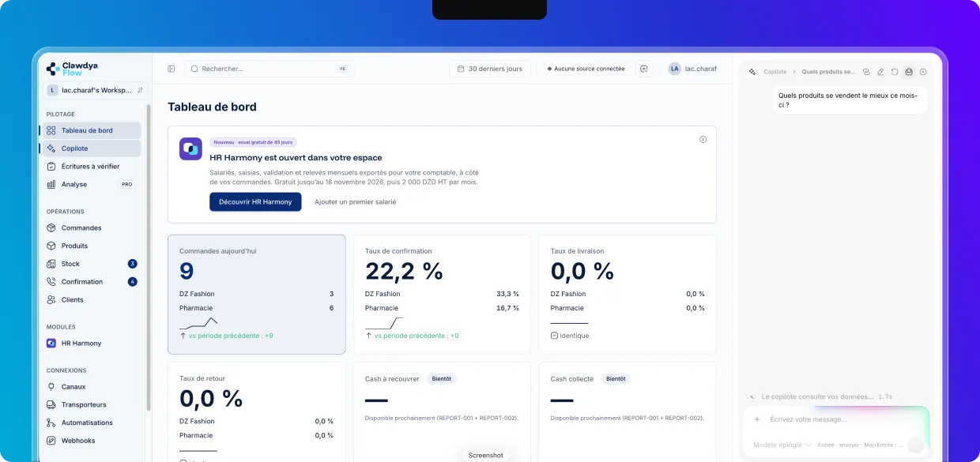
Task: Click the Automatisations workflow icon
Action: 51,423
